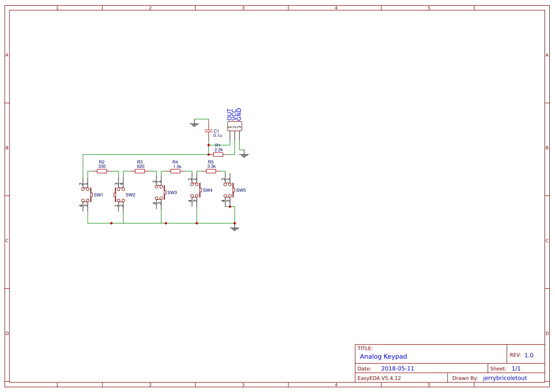Screen dimensions: 555x392
Task: Click the ground symbol below switch SW5
Action: click(234, 228)
